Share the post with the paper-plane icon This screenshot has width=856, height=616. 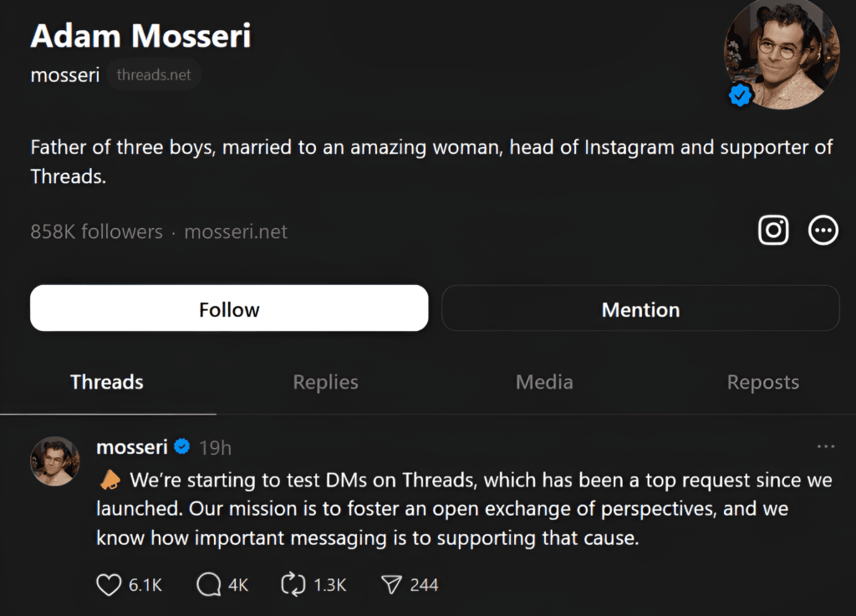391,584
